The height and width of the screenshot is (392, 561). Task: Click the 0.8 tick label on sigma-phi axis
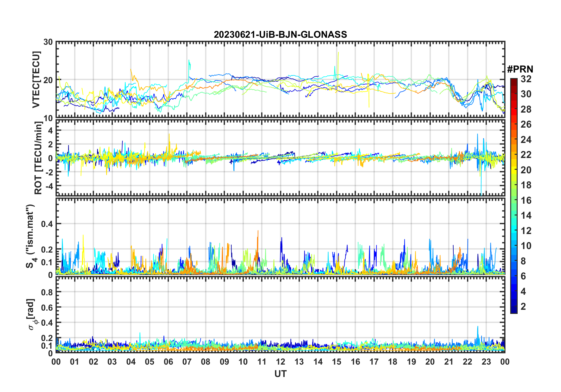pos(47,292)
